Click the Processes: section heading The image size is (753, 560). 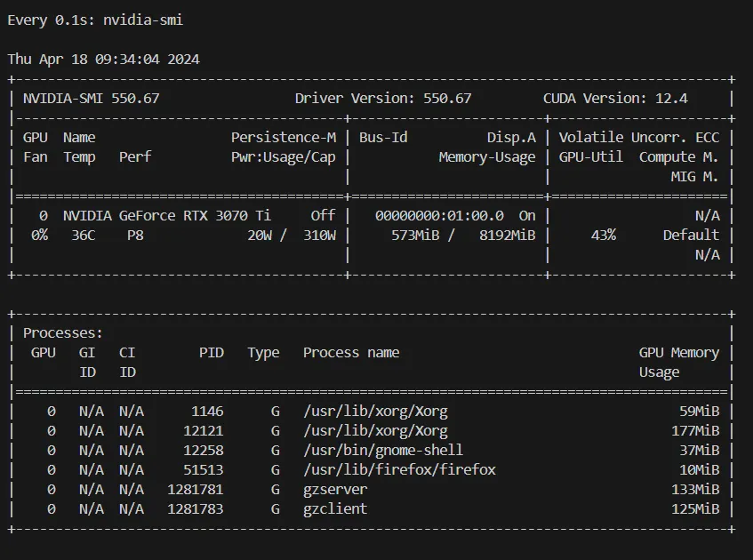point(63,332)
